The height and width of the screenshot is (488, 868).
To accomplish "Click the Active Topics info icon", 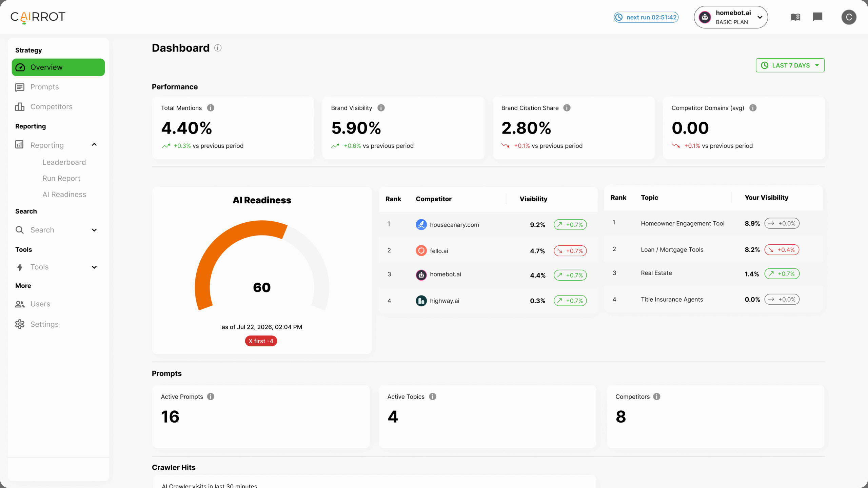I will (433, 396).
